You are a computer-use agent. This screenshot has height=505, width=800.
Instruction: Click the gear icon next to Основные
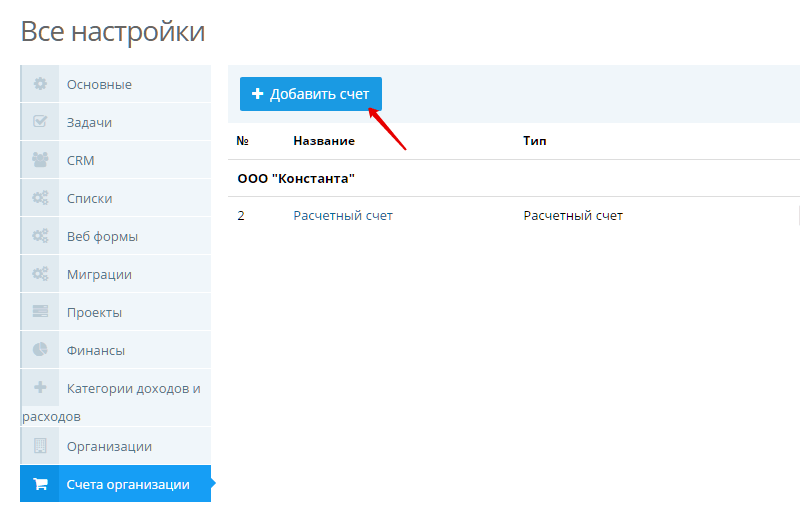click(x=40, y=84)
